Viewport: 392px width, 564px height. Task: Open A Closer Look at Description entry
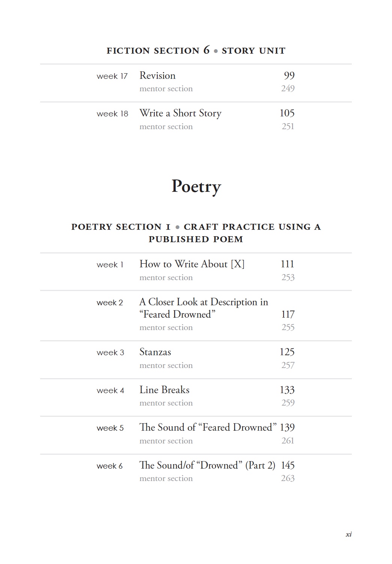point(204,308)
